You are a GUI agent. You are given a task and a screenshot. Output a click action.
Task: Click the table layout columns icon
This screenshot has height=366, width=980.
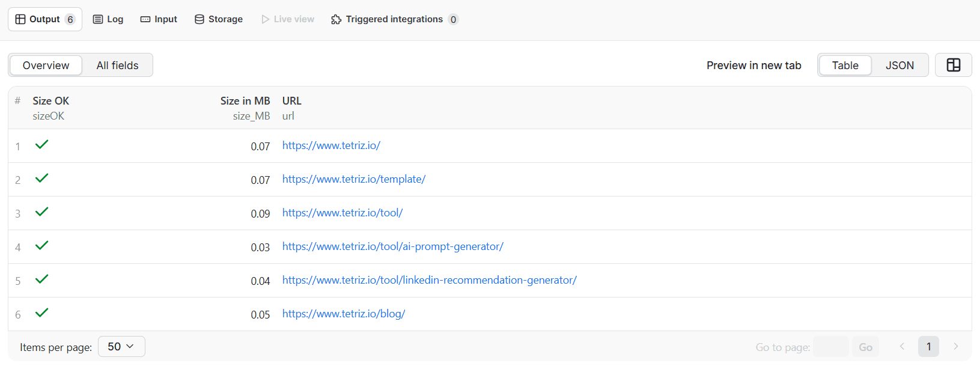pos(954,65)
